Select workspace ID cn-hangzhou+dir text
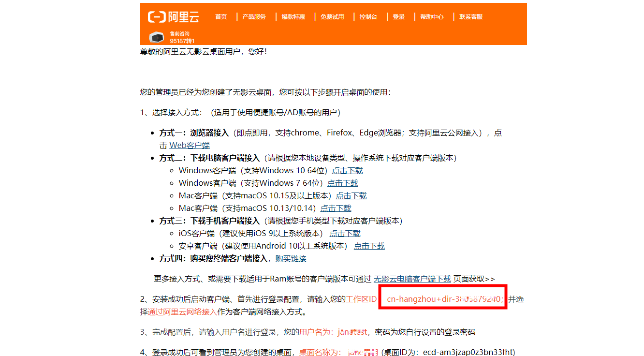Image resolution: width=644 pixels, height=356 pixels. [x=445, y=299]
